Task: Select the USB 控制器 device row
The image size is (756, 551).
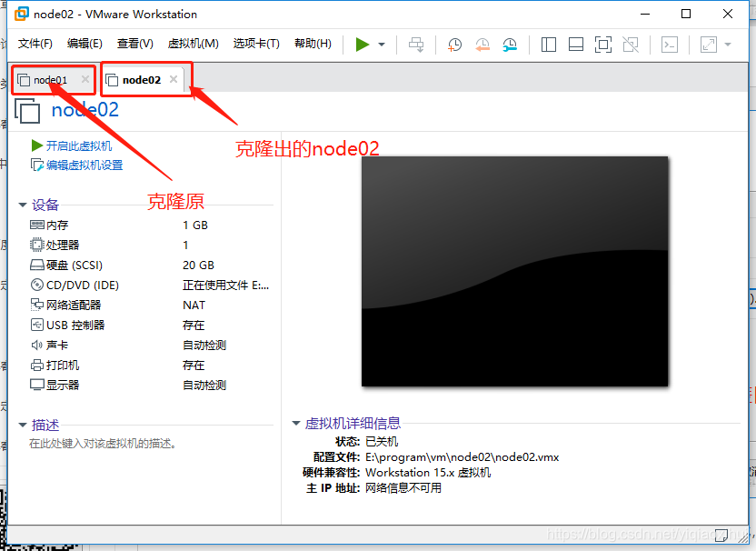Action: tap(152, 326)
